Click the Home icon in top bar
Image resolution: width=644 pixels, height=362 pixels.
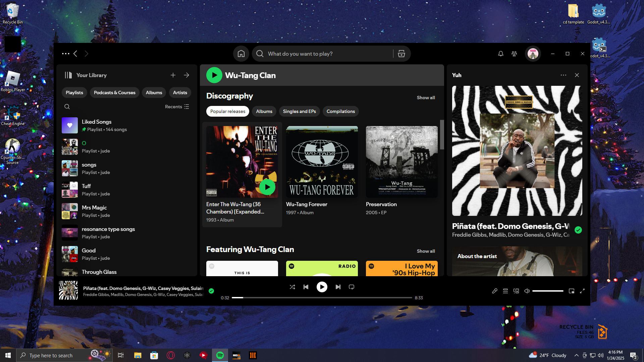[241, 54]
